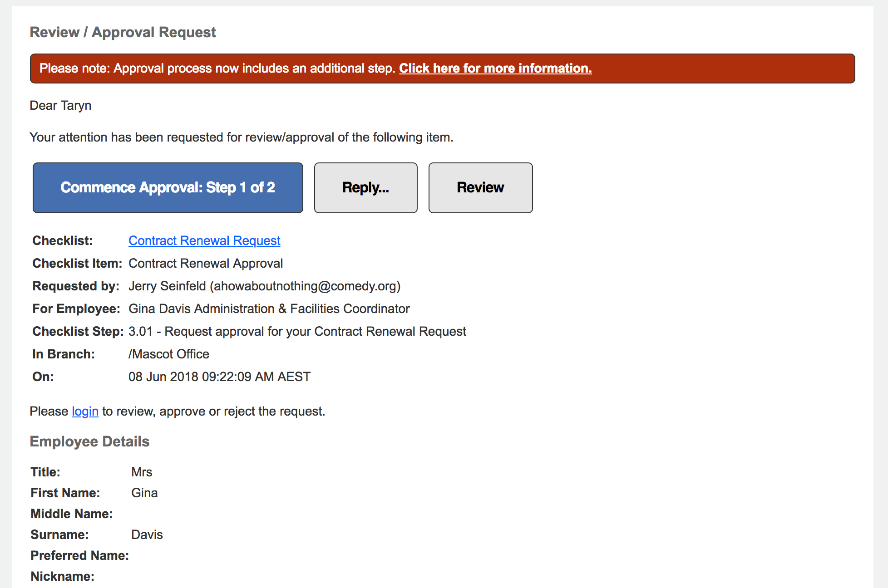The height and width of the screenshot is (588, 888).
Task: Click the Review / Approval Request heading
Action: click(x=123, y=32)
